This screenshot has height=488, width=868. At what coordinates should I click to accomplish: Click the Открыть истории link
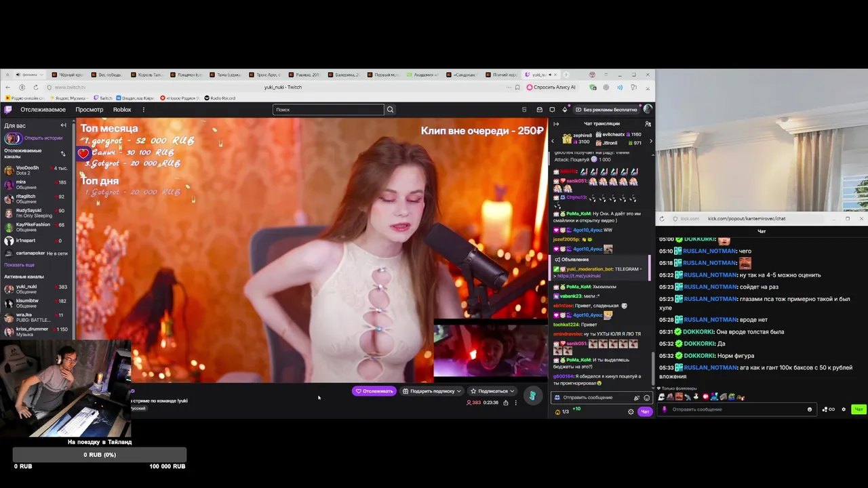43,138
